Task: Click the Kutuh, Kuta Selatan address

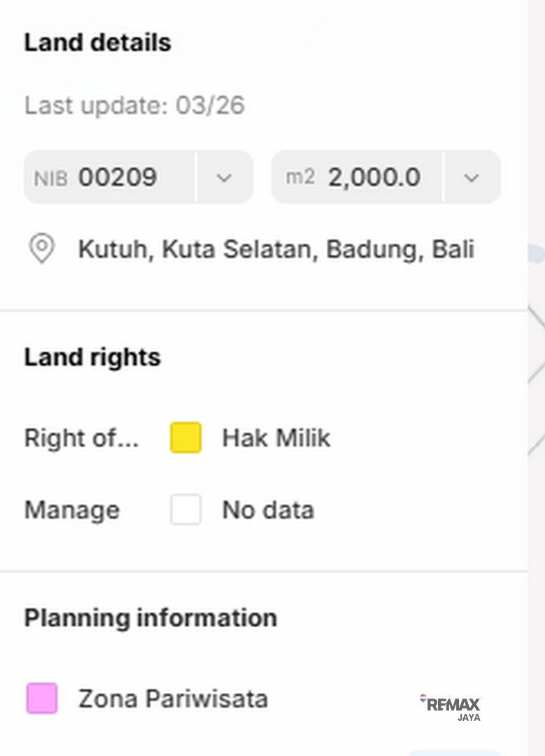Action: [x=276, y=249]
